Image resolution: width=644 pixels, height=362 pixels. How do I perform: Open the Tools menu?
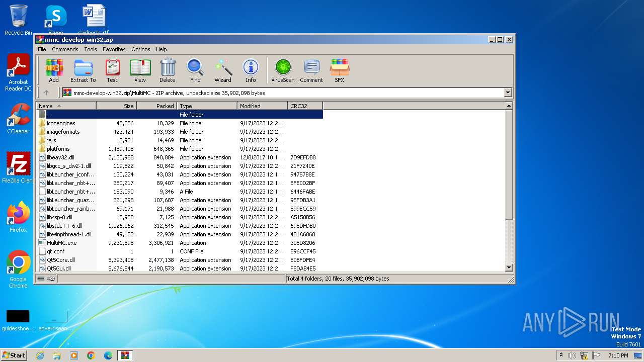point(91,49)
